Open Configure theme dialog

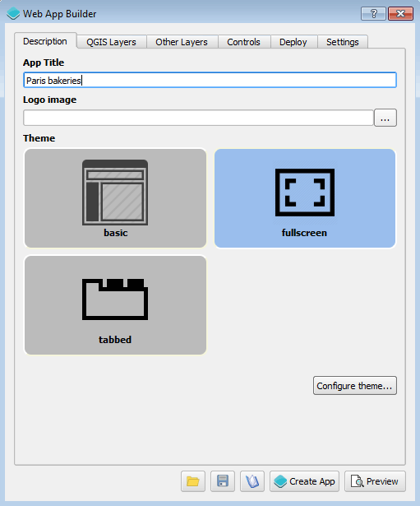[355, 386]
